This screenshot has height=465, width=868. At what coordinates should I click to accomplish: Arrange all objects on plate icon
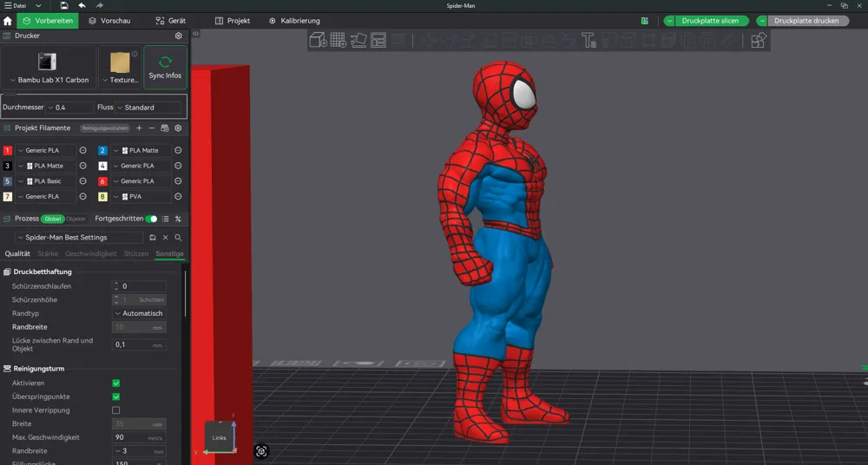378,40
